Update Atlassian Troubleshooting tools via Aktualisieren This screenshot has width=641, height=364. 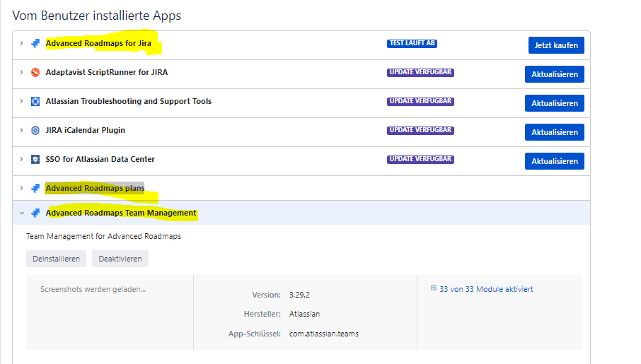click(x=555, y=103)
